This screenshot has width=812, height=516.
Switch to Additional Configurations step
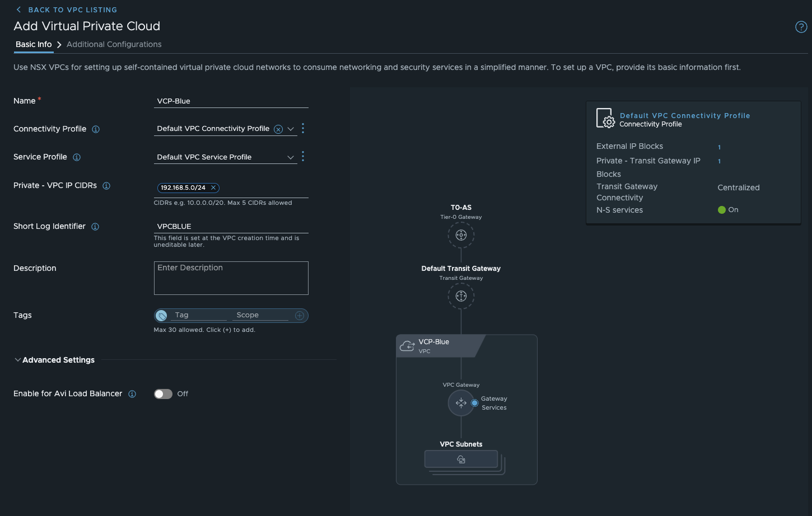pyautogui.click(x=114, y=44)
